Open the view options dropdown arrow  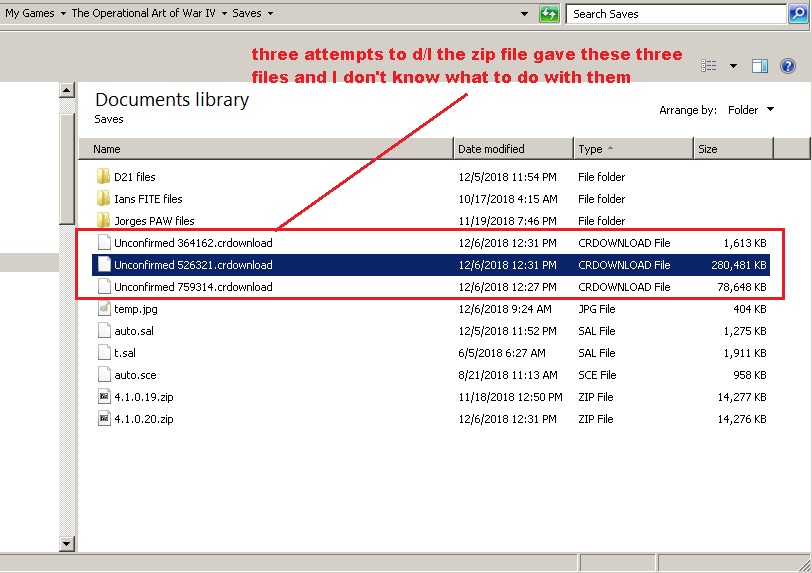pyautogui.click(x=733, y=66)
